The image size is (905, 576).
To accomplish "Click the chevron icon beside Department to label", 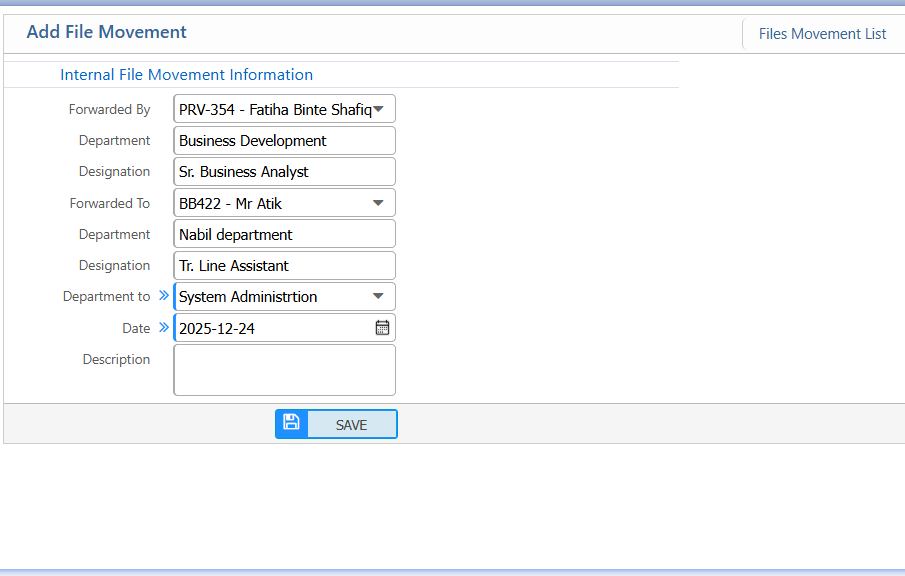I will (163, 296).
